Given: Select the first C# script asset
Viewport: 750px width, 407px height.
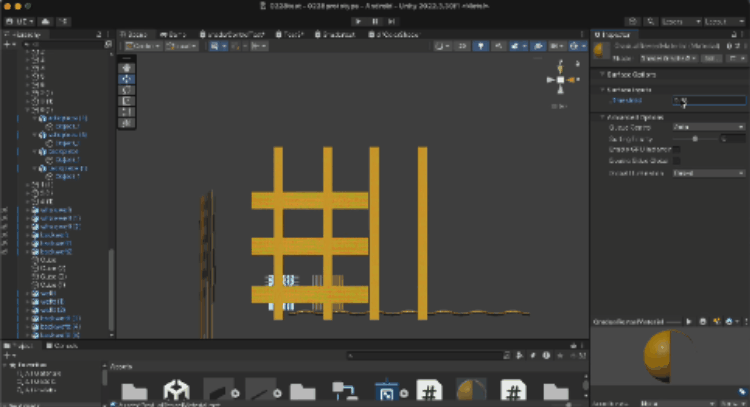Looking at the screenshot, I should (429, 390).
